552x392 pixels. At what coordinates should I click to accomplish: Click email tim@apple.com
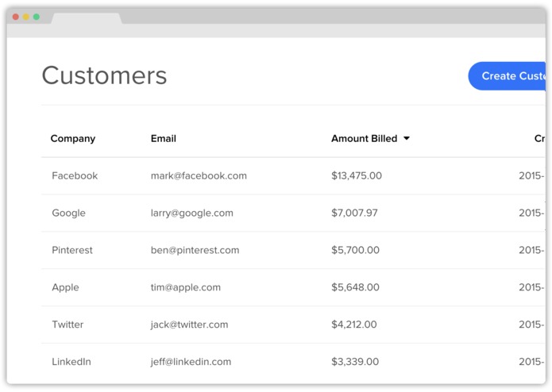pos(186,287)
